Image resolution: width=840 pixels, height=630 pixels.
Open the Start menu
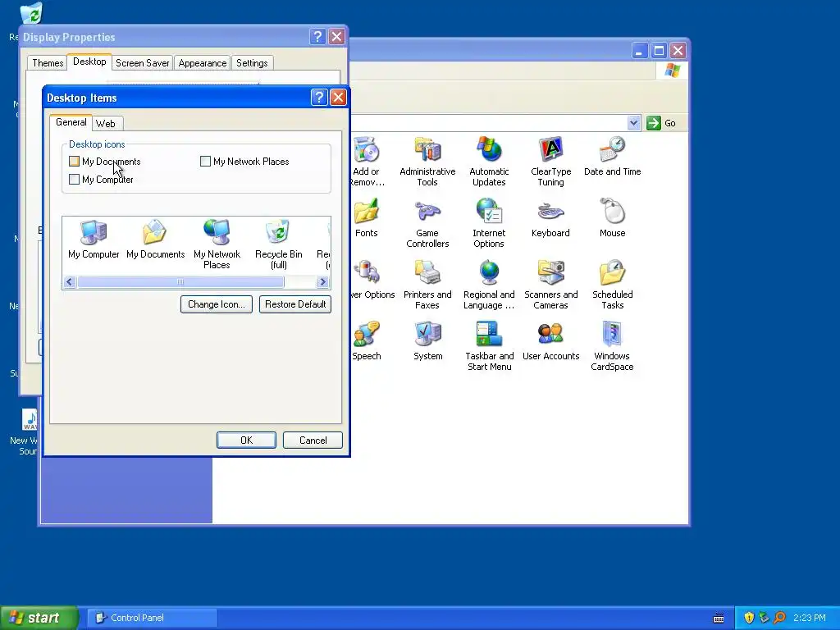[x=39, y=618]
